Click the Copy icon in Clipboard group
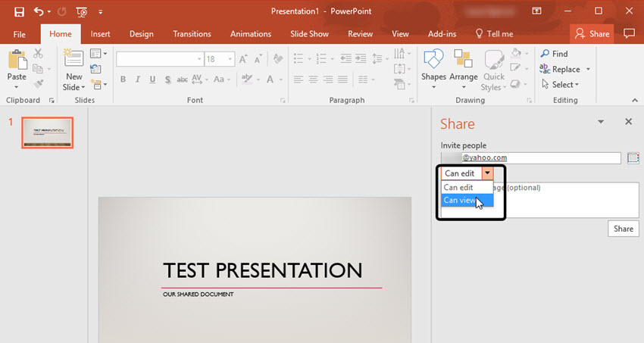The width and height of the screenshot is (644, 343). pyautogui.click(x=38, y=68)
